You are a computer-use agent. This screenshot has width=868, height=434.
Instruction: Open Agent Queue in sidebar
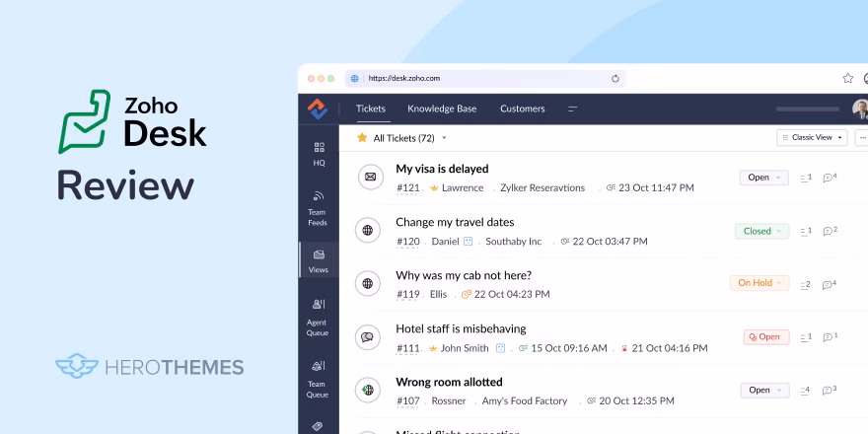point(318,319)
